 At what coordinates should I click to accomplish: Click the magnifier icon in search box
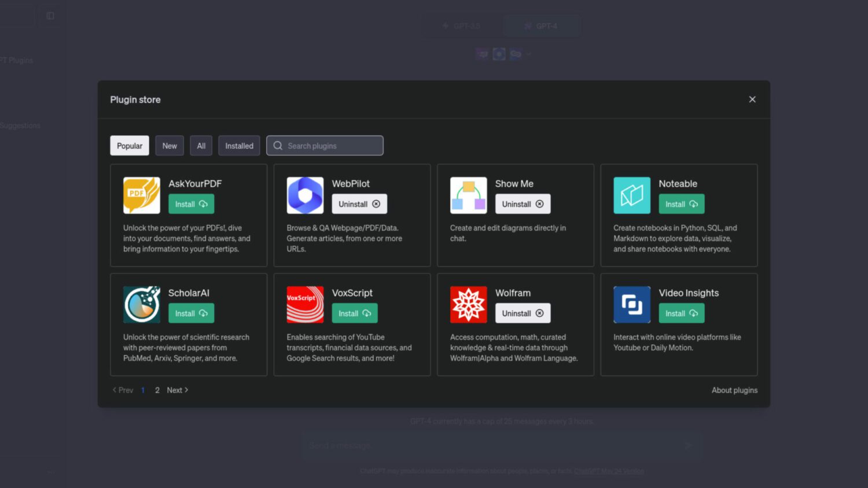(x=278, y=146)
